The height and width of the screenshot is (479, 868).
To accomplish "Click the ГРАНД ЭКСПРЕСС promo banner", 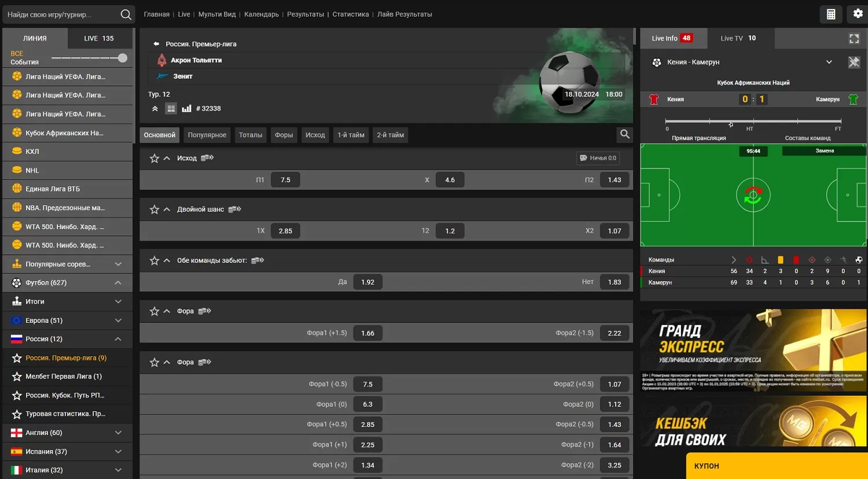I will coord(753,350).
